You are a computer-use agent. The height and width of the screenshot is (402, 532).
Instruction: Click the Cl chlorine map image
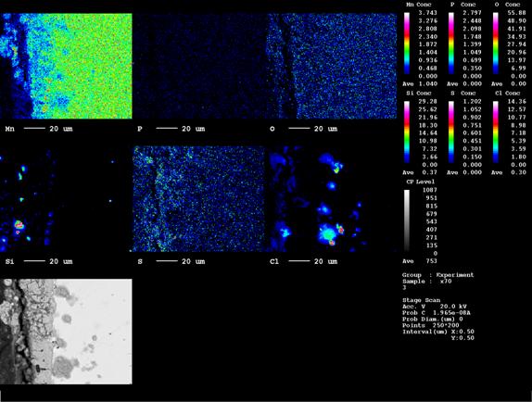(331, 199)
